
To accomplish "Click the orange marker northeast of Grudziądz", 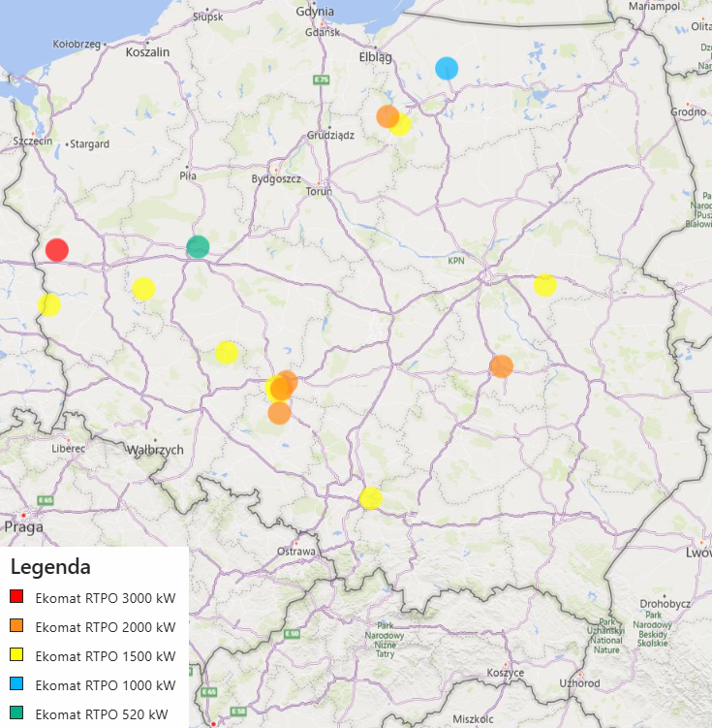I will pos(387,116).
